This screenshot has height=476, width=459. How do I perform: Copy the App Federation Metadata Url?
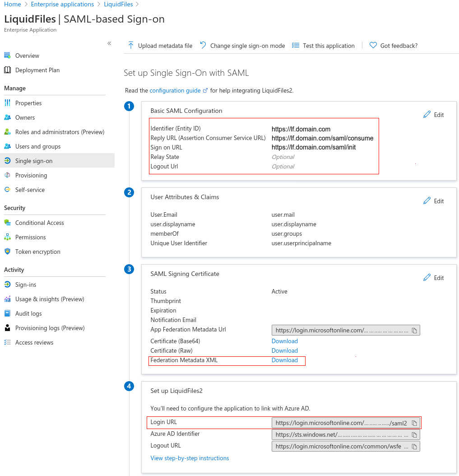[414, 331]
